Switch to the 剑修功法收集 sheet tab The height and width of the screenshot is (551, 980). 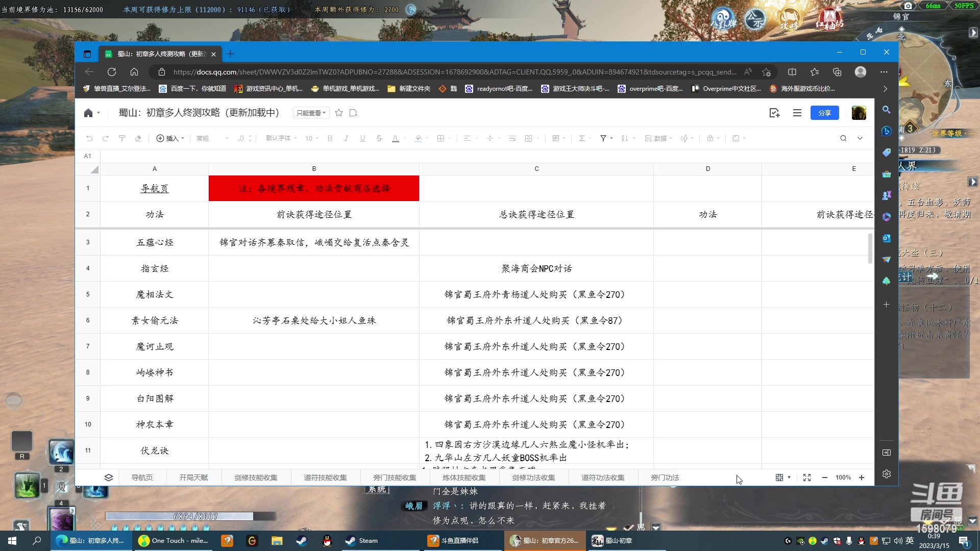pos(533,478)
